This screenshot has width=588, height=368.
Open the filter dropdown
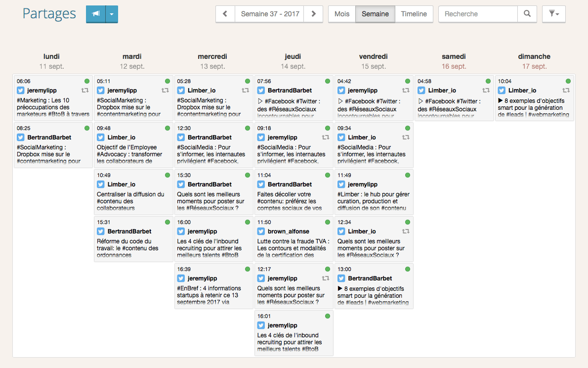coord(553,14)
